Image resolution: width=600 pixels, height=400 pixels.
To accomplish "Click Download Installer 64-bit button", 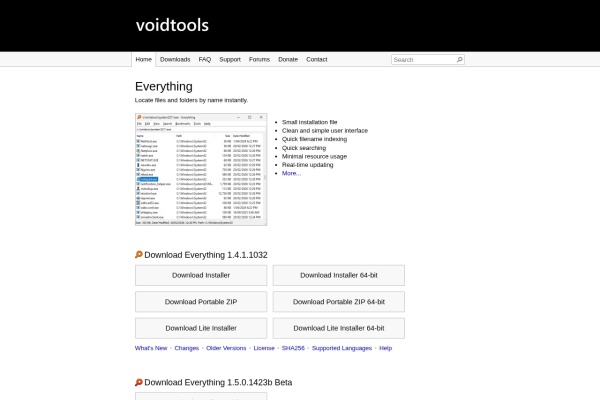I will point(339,275).
